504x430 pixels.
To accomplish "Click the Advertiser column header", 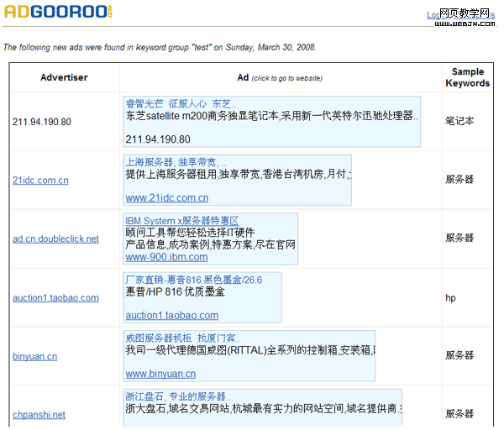I will click(x=64, y=77).
